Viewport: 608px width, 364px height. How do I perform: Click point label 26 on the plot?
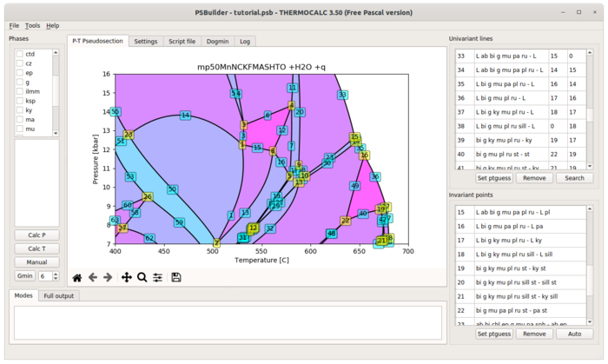point(148,196)
